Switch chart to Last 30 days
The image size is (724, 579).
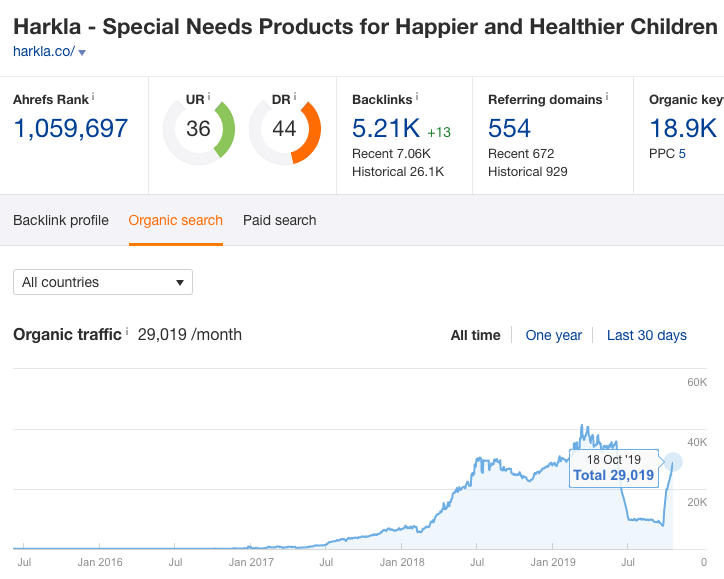647,335
